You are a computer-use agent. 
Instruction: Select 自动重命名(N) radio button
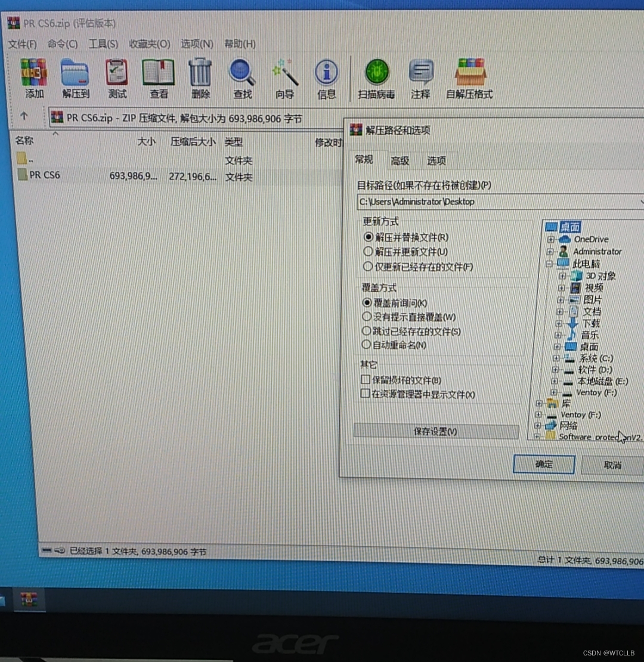coord(366,345)
